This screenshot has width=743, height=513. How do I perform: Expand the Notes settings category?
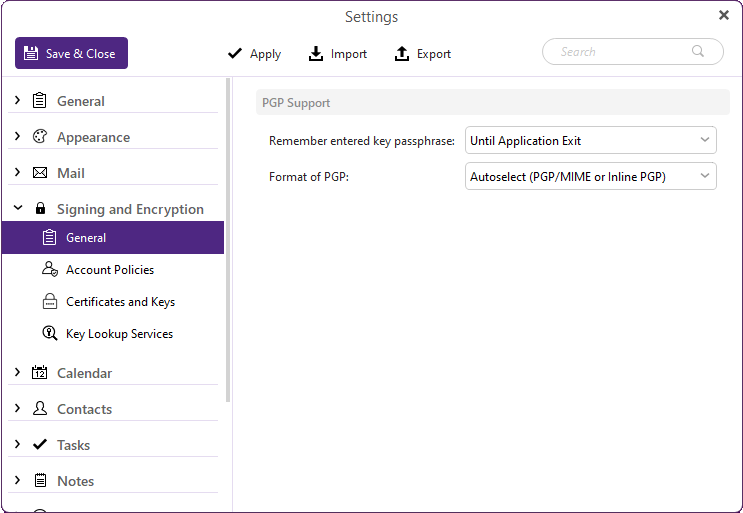pos(18,480)
